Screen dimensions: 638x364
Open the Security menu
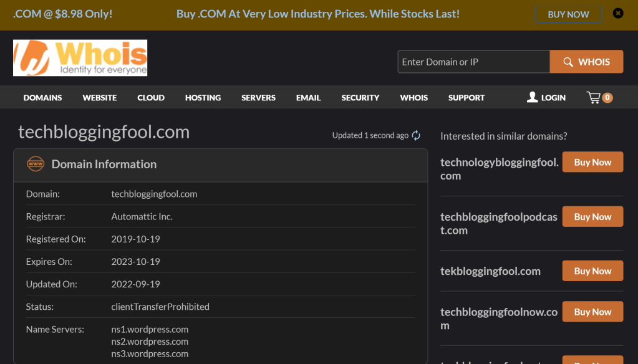coord(360,98)
